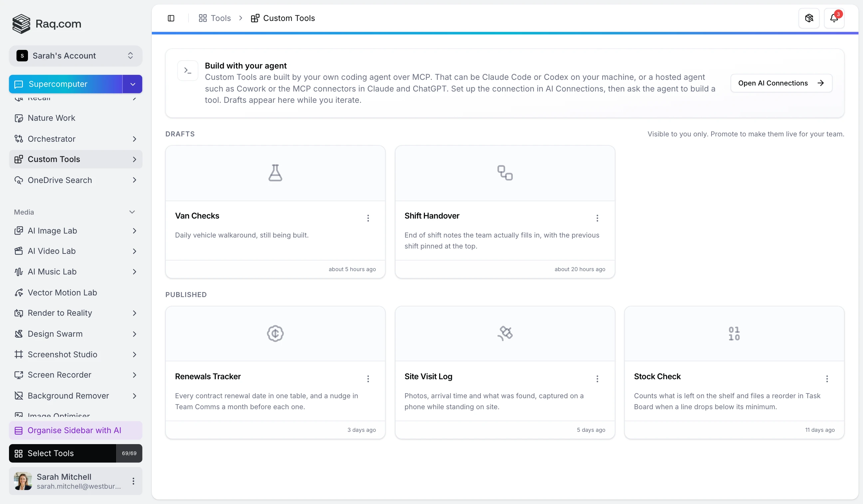
Task: Expand the Custom Tools chevron
Action: coord(134,159)
